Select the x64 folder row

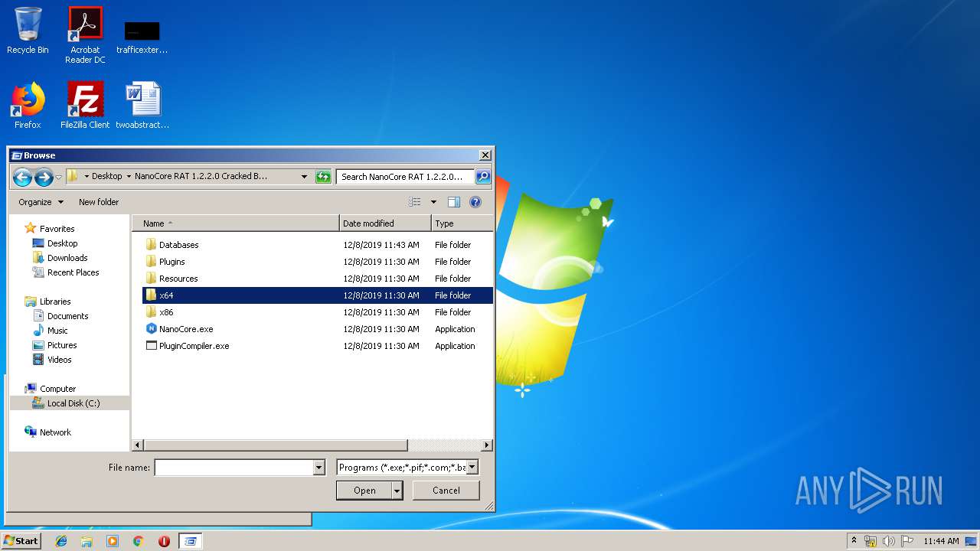pos(318,295)
